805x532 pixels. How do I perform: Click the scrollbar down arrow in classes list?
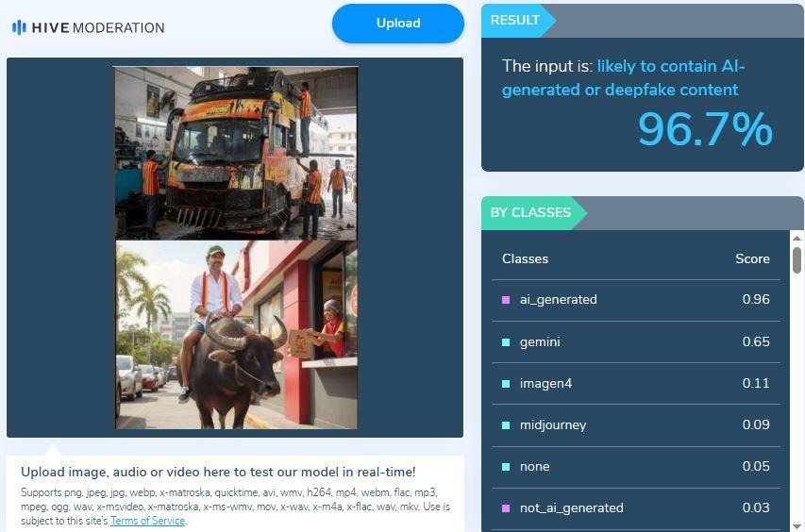point(797,525)
